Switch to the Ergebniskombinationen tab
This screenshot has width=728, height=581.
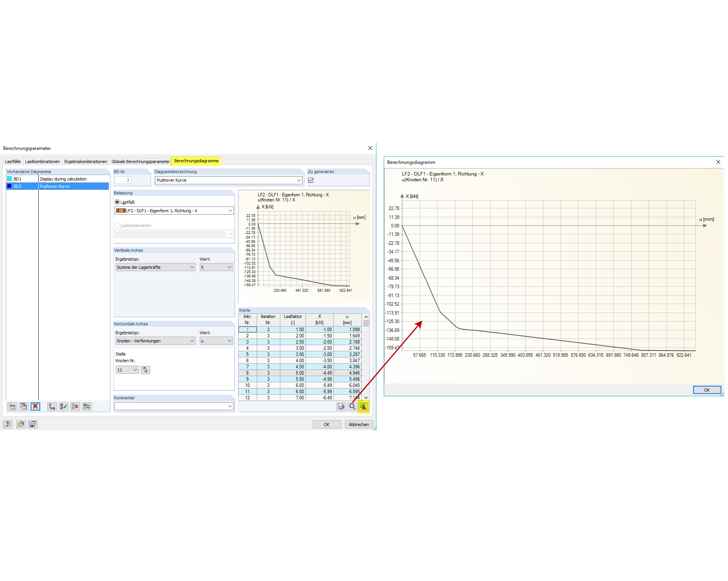(86, 162)
